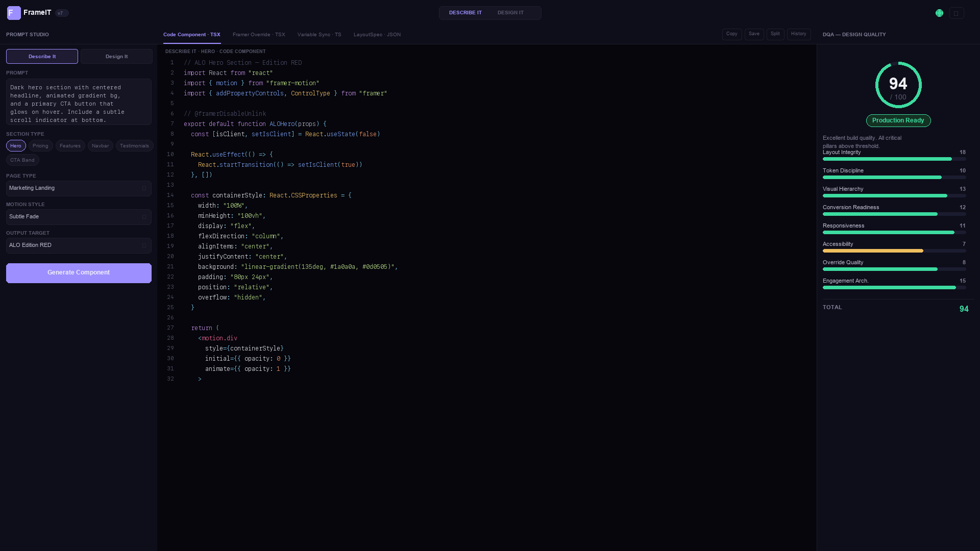Select the Testimonials section type chip
The height and width of the screenshot is (551, 980).
pos(134,146)
